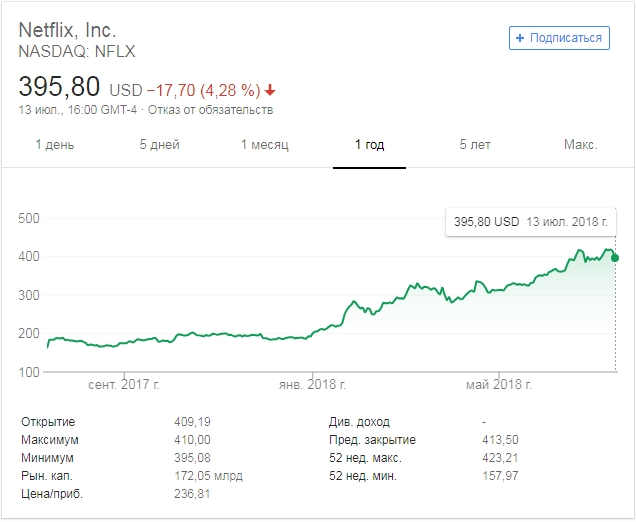
Task: Click the red down arrow beside the price change
Action: click(270, 90)
